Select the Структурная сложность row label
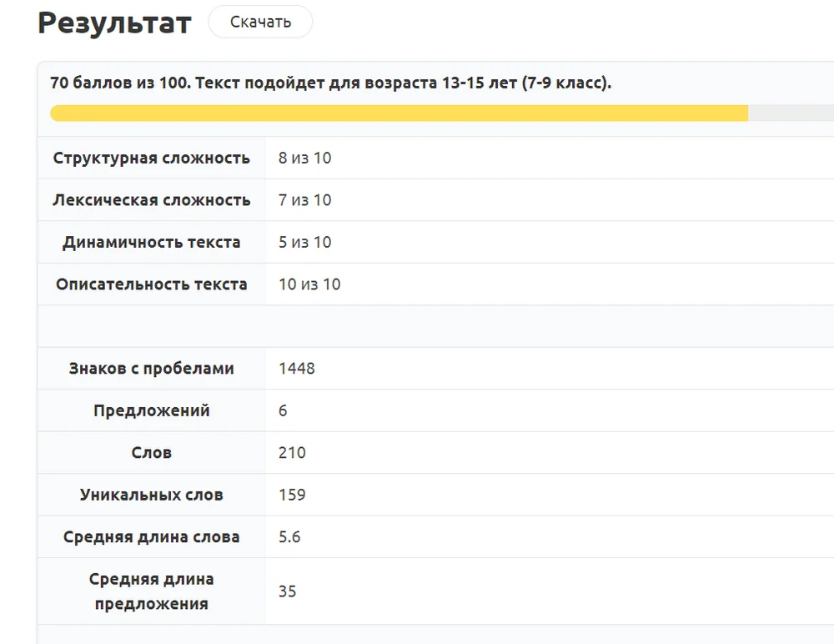 tap(151, 158)
